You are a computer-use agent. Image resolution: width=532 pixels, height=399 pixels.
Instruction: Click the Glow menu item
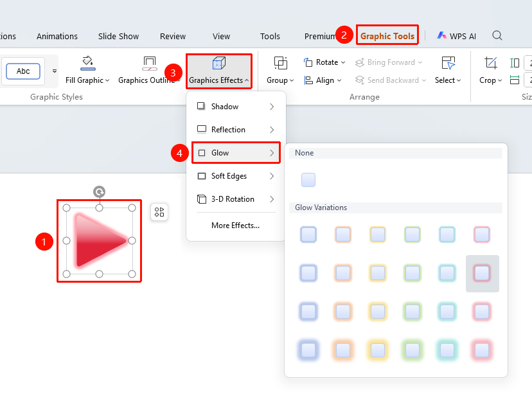click(236, 153)
